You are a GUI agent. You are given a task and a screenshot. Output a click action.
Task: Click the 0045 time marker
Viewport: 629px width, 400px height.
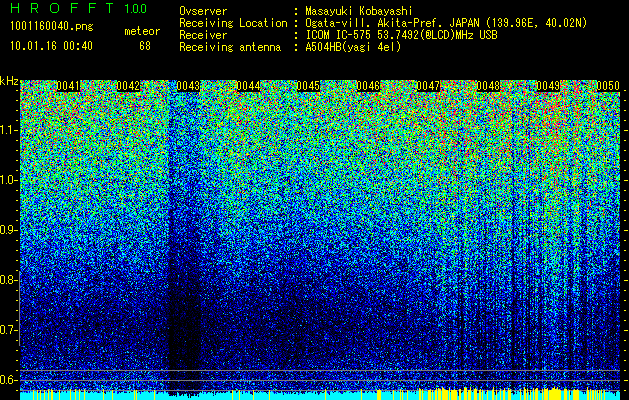point(308,86)
